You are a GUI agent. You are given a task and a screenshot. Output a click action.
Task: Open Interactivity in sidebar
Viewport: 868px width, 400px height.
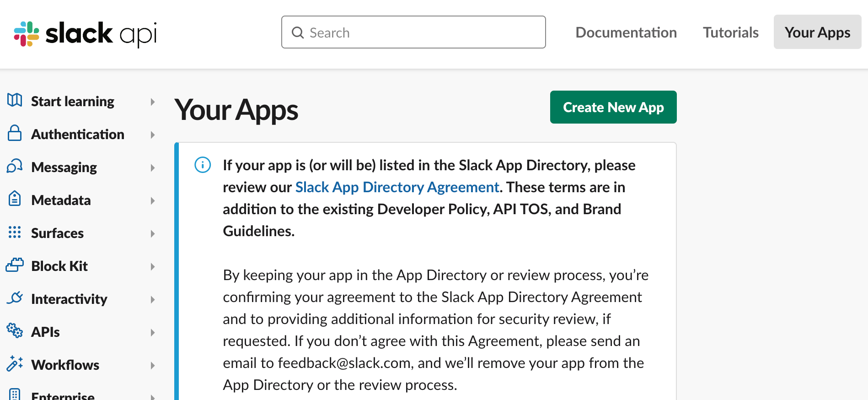(x=69, y=299)
